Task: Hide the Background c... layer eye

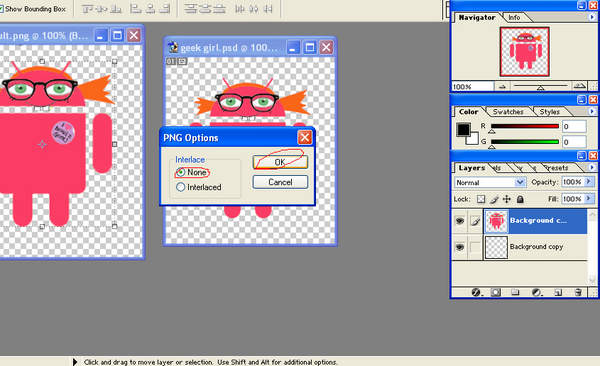Action: point(460,221)
